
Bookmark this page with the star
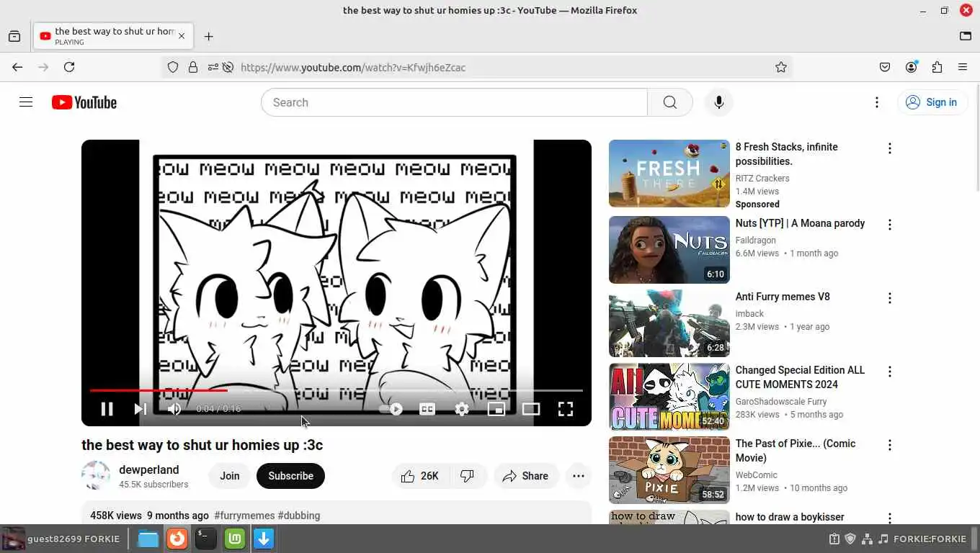pyautogui.click(x=781, y=67)
